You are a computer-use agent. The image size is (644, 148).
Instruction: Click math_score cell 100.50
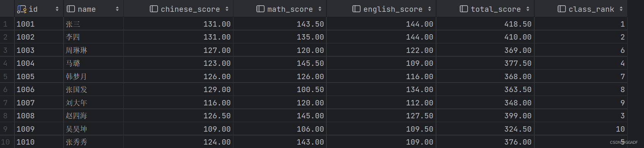point(280,89)
